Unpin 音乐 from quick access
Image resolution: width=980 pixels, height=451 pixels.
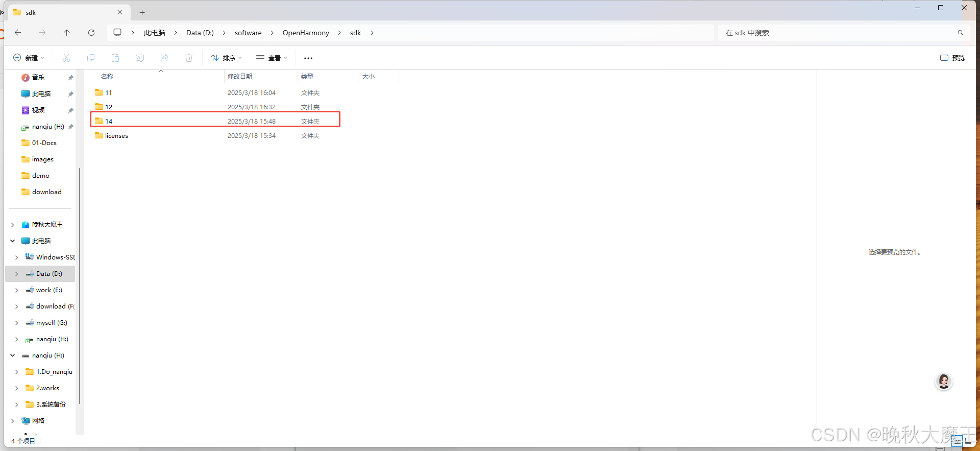point(70,78)
